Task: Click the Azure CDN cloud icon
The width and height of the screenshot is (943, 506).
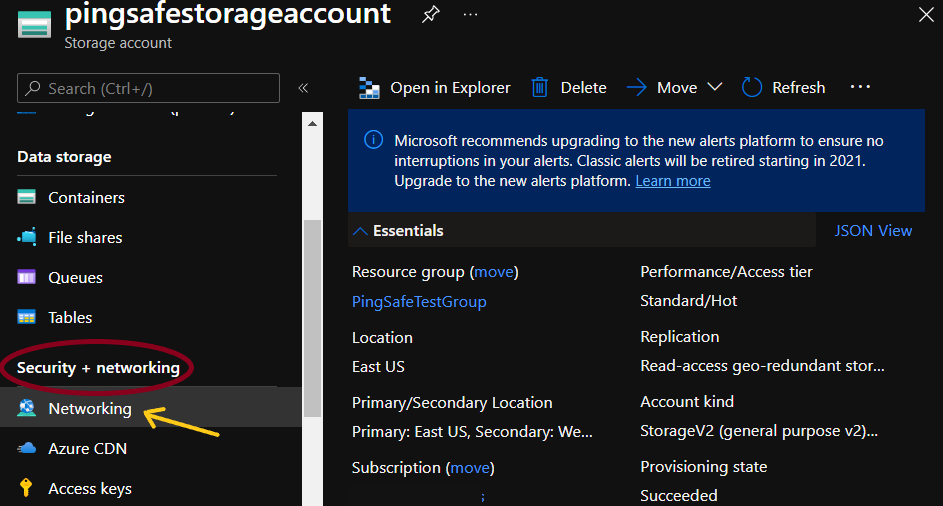Action: click(27, 449)
